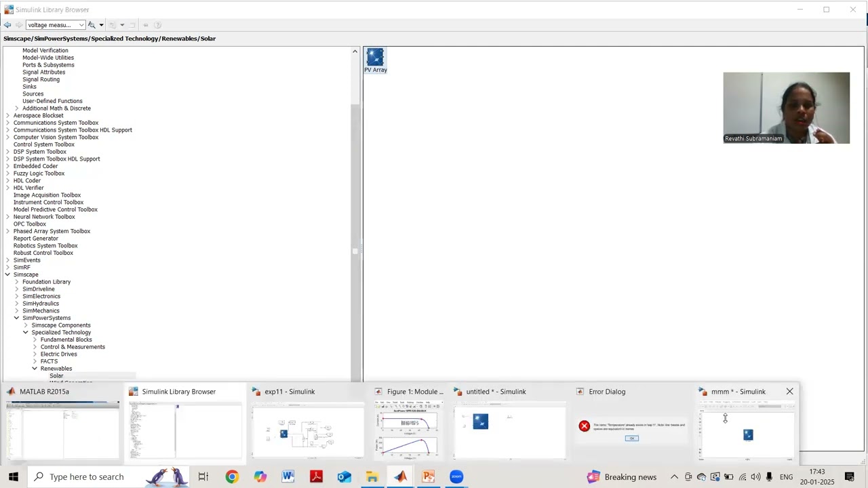Select Fuzzy Logic Toolbox in tree
868x488 pixels.
coord(39,174)
